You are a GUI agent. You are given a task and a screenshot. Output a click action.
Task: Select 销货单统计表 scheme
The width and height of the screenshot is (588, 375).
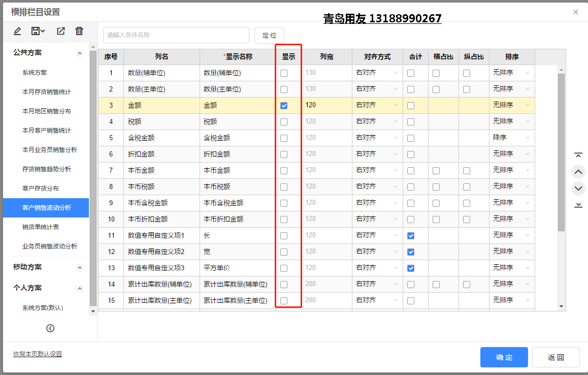tap(41, 227)
